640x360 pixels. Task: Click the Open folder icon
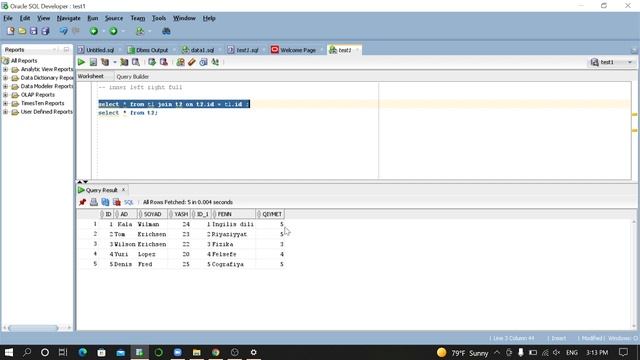[22, 31]
